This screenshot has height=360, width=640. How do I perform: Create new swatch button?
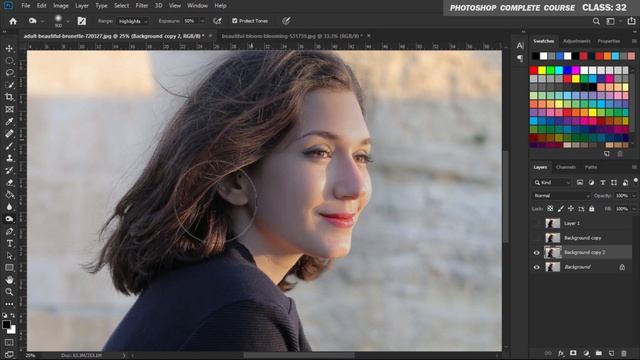(x=607, y=154)
